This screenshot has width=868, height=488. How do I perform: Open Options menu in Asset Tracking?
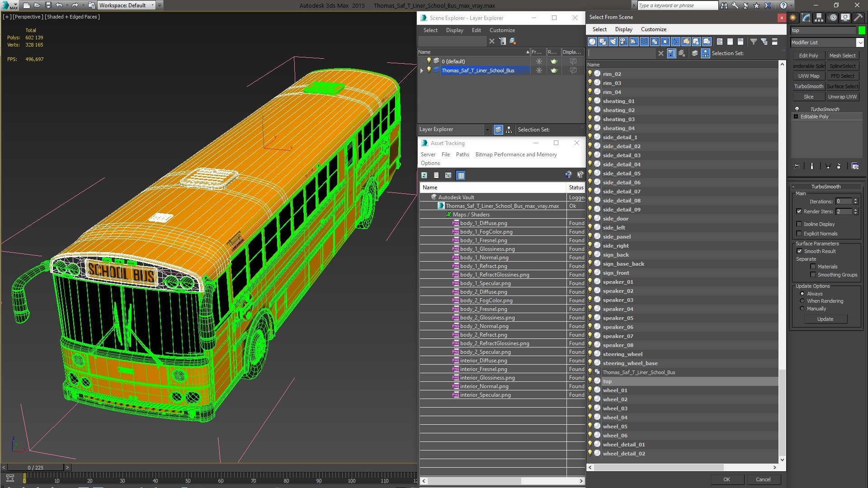(430, 163)
